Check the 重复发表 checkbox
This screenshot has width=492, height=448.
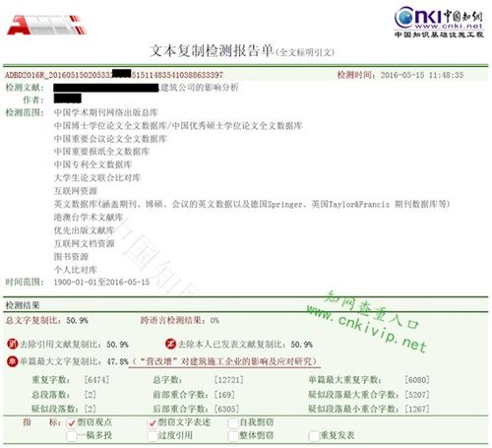point(314,436)
